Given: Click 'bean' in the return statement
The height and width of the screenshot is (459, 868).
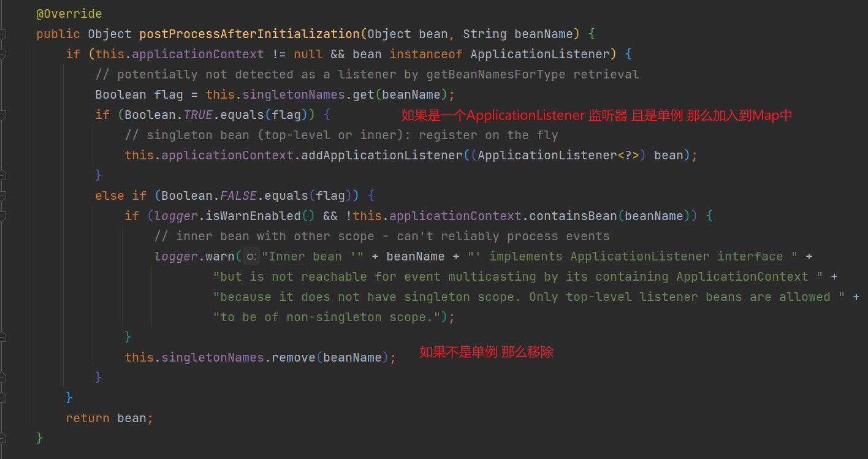Looking at the screenshot, I should (132, 418).
